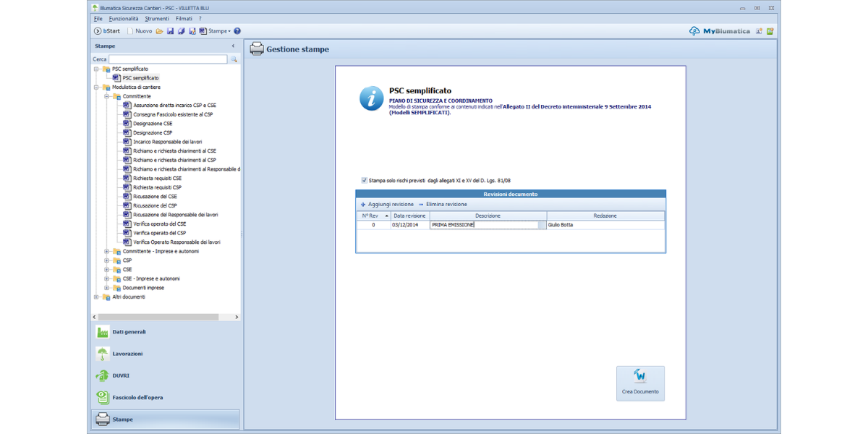868x434 pixels.
Task: Open the DUVRI section icon
Action: tap(103, 375)
